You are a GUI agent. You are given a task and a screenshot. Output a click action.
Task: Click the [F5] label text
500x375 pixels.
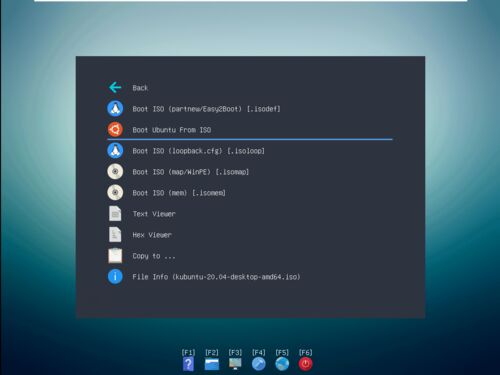282,352
